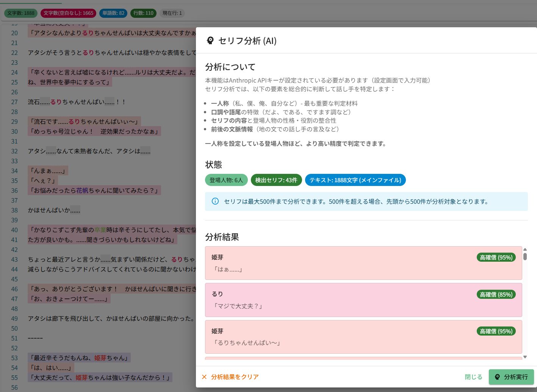Clear results via 分析結果をクリア
This screenshot has height=392, width=537.
(235, 377)
